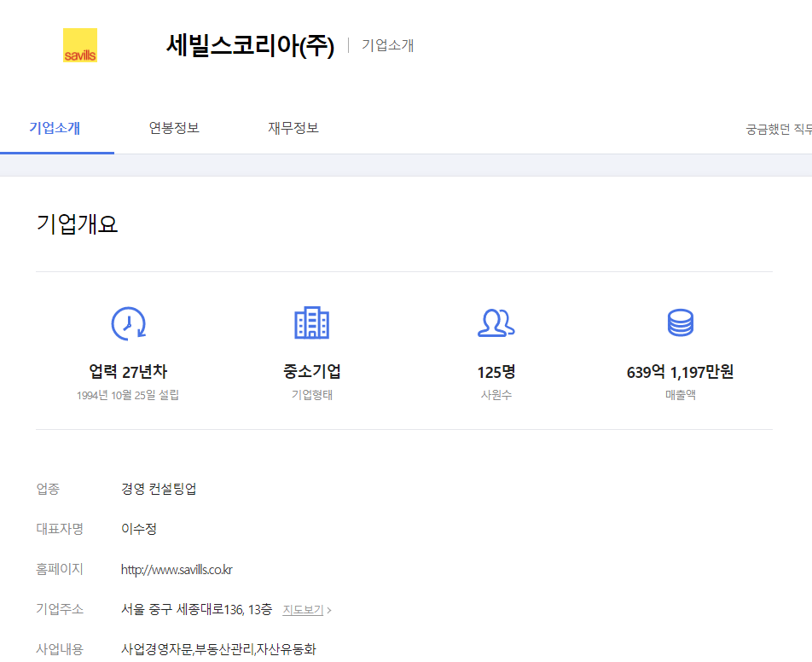Click the 중소기업 company type text
The height and width of the screenshot is (662, 812).
point(312,371)
